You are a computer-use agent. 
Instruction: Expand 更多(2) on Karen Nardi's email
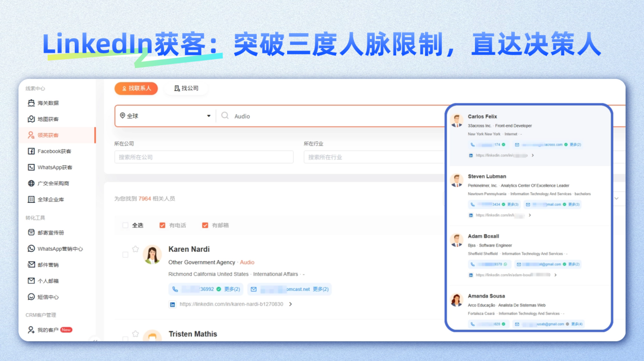[x=321, y=289]
